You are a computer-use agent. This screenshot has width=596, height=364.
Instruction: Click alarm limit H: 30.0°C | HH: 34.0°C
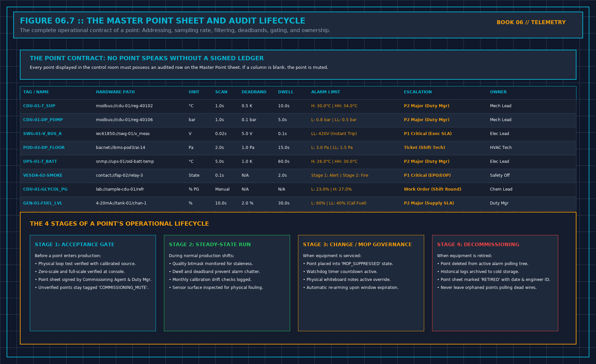click(334, 106)
